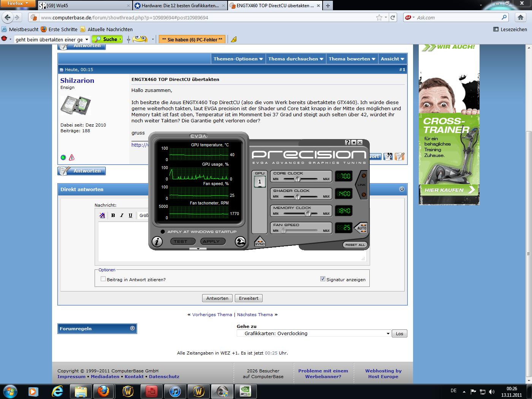532x399 pixels.
Task: Go to Firefox home page
Action: point(521,17)
